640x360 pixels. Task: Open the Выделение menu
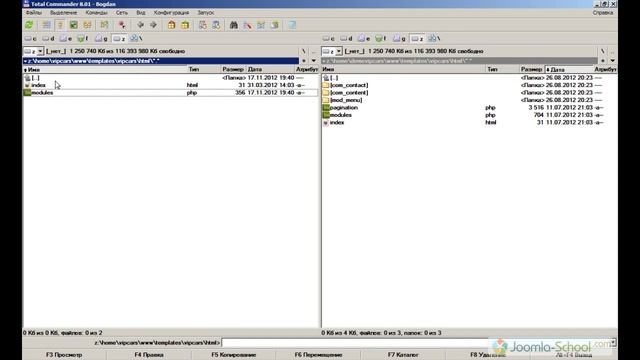click(63, 13)
